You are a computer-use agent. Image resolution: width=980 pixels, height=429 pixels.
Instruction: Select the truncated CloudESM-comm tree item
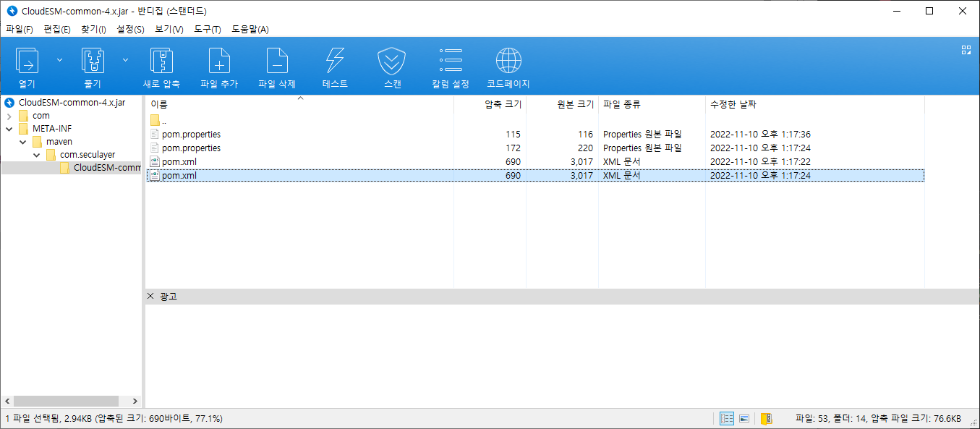pos(106,168)
